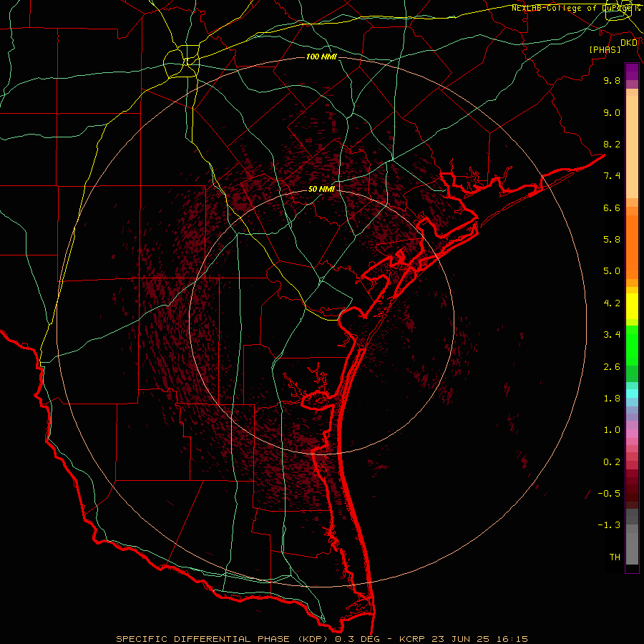Select the 5.8 value on the color scale
644x644 pixels.
612,240
